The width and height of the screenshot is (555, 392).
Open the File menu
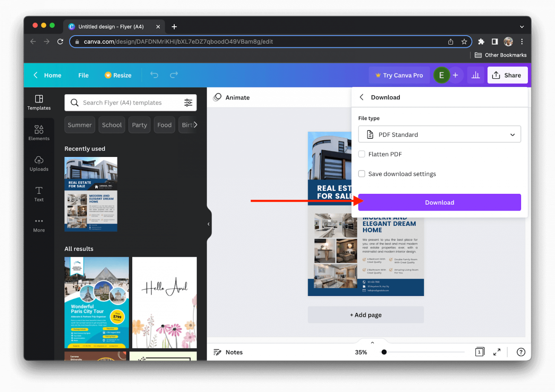83,75
